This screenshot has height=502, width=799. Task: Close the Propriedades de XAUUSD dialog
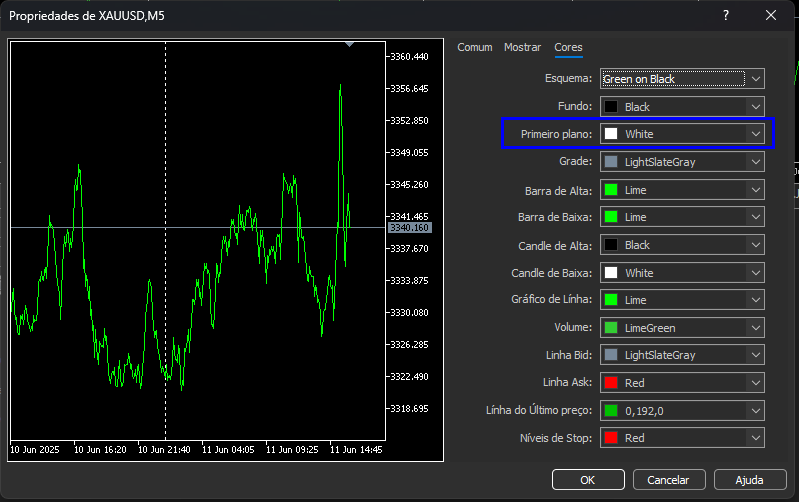click(x=771, y=15)
